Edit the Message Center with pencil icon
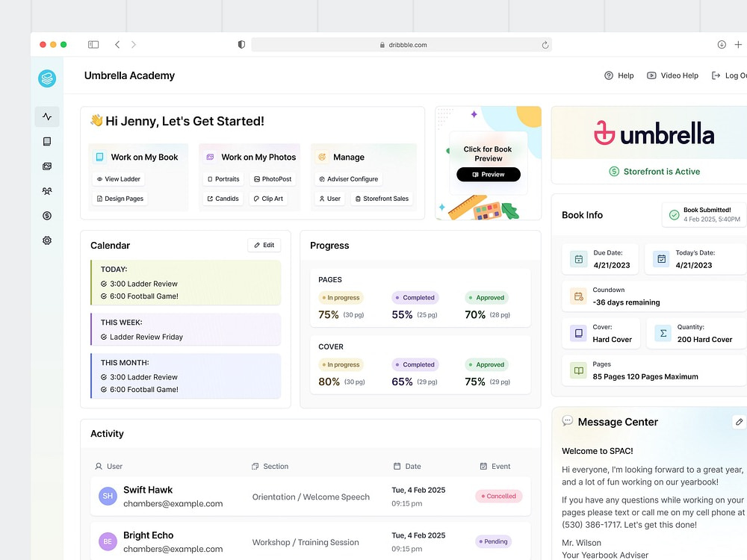 coord(739,422)
